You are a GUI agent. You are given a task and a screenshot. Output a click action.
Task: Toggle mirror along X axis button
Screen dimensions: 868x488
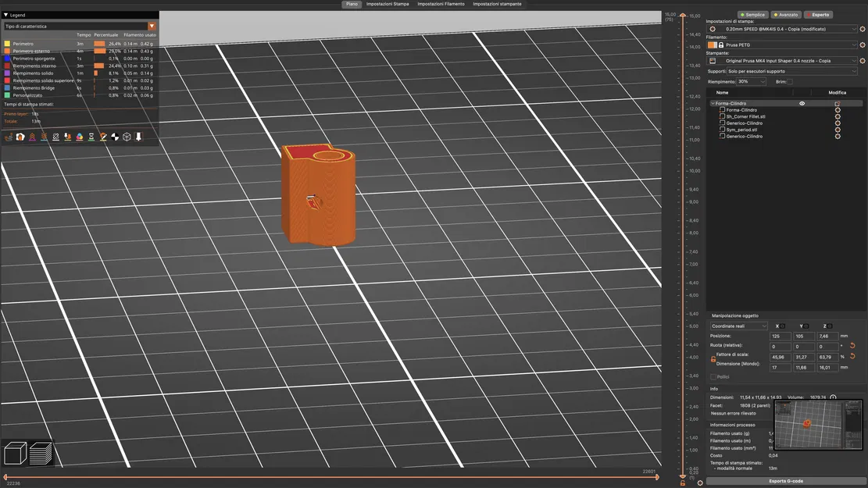tap(783, 326)
